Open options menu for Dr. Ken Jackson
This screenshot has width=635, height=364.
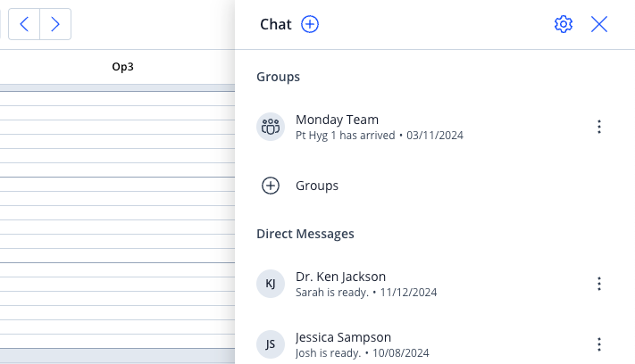coord(599,284)
